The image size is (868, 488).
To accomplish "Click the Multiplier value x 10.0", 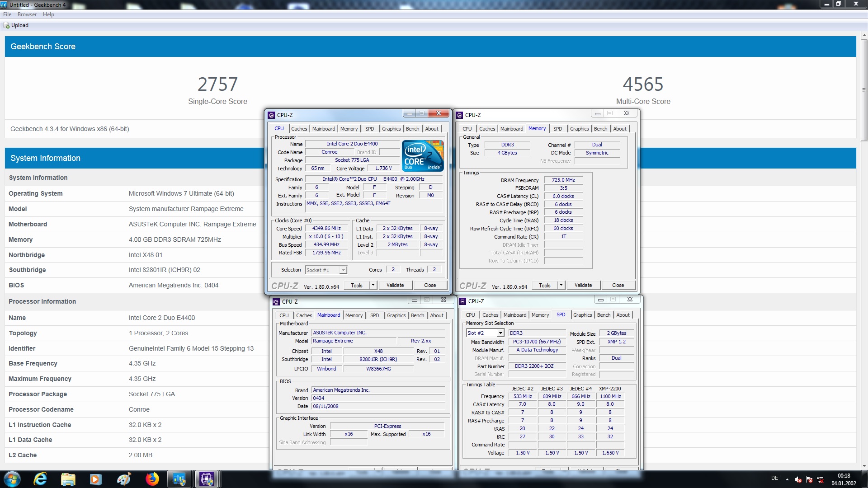I will [x=326, y=237].
